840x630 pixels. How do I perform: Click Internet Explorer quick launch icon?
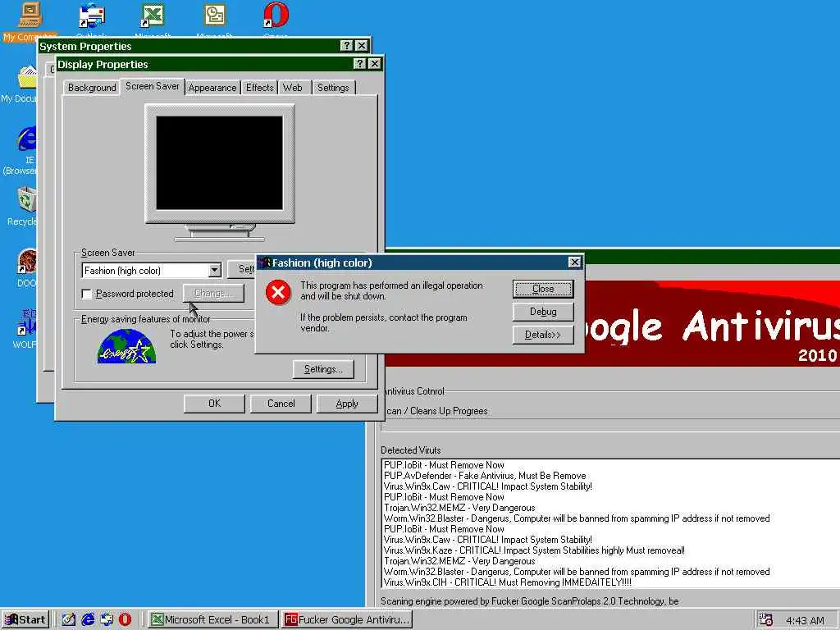click(87, 620)
